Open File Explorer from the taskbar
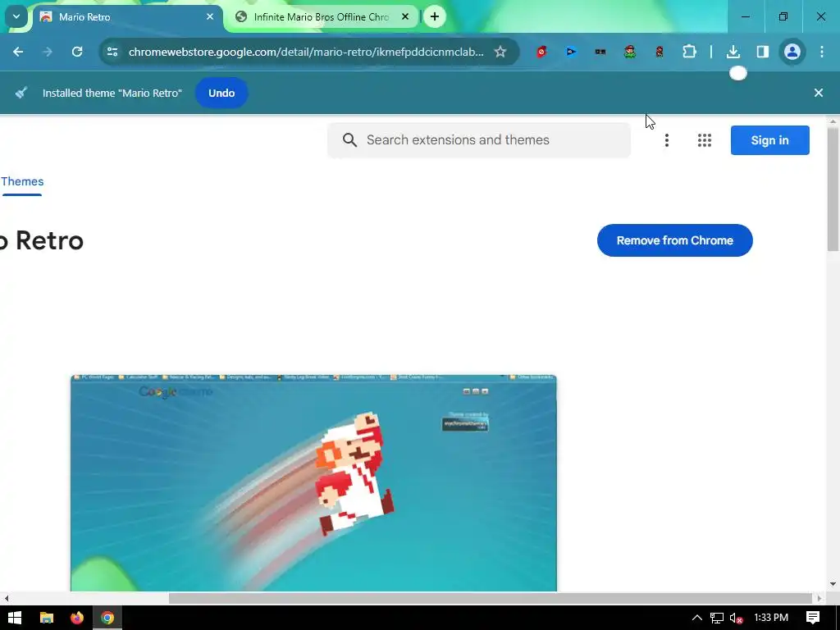The height and width of the screenshot is (630, 840). 47,618
